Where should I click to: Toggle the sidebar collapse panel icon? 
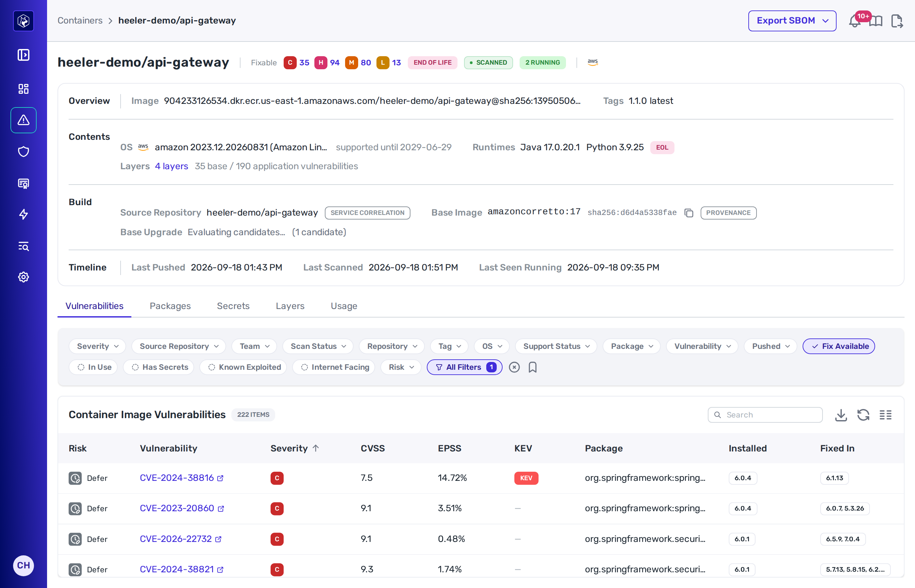coord(23,55)
